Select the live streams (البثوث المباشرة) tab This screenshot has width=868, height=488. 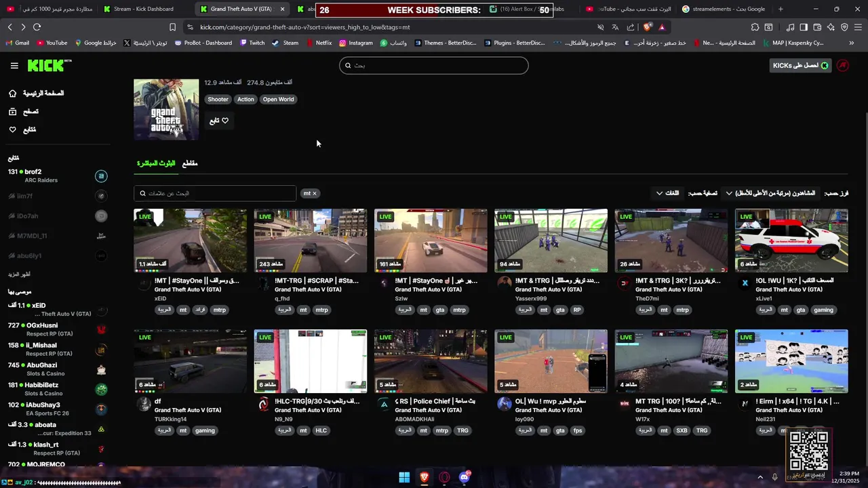[x=156, y=163]
